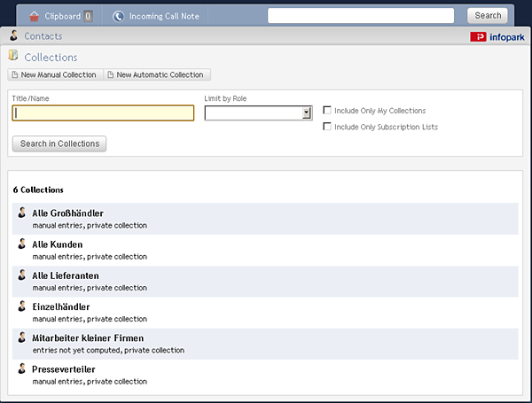Click the Clipboard count badge 0
The image size is (532, 403).
tap(88, 16)
